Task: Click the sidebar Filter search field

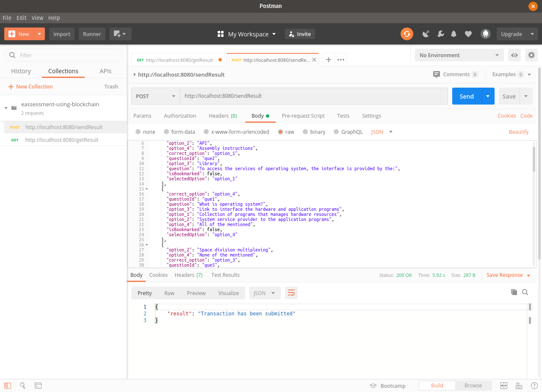Action: coord(63,55)
